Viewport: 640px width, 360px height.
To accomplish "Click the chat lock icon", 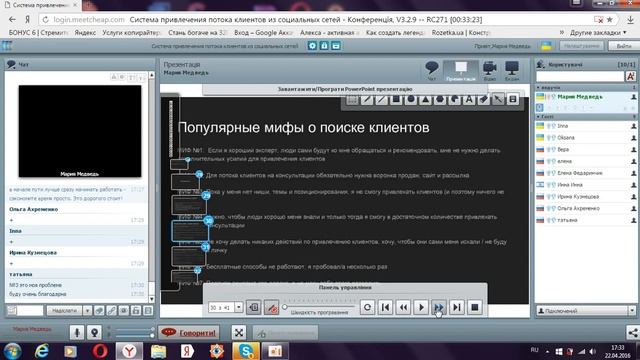I will tap(136, 311).
